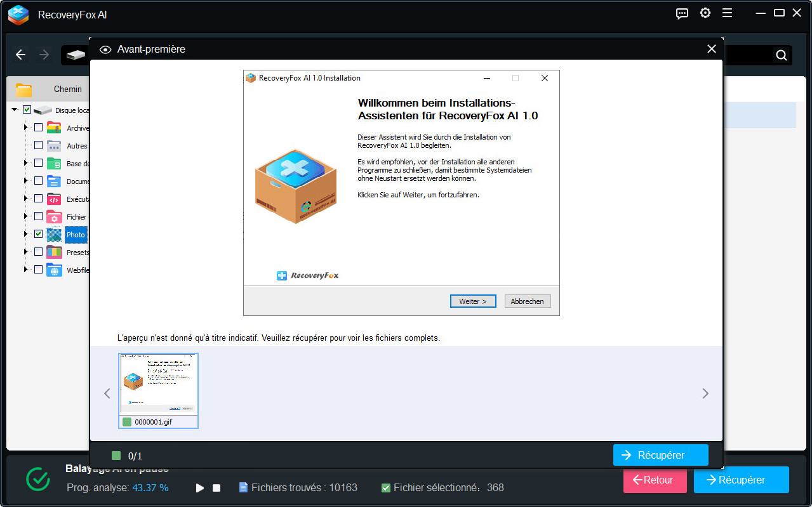Image resolution: width=812 pixels, height=507 pixels.
Task: Check the Presets checkbox
Action: coord(38,252)
